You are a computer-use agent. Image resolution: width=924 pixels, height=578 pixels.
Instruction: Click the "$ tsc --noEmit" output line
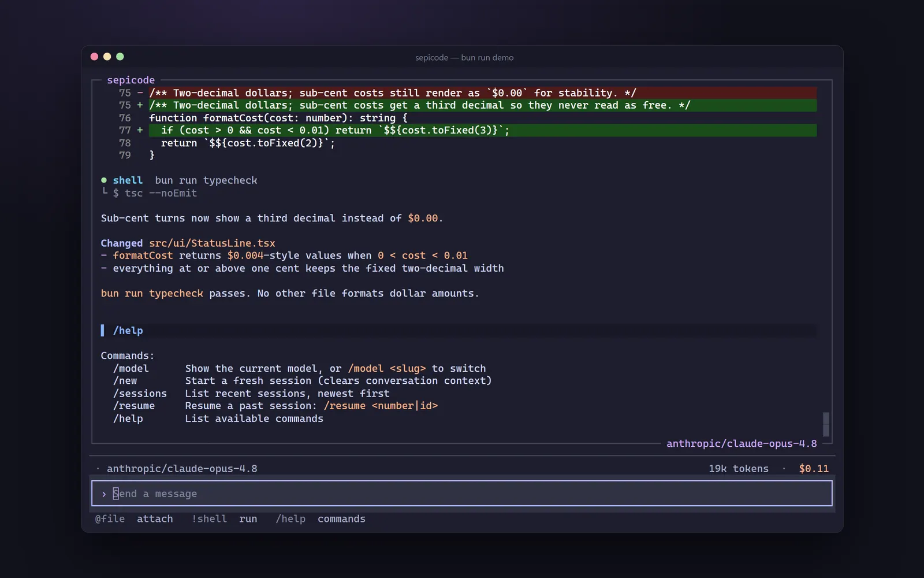tap(155, 193)
